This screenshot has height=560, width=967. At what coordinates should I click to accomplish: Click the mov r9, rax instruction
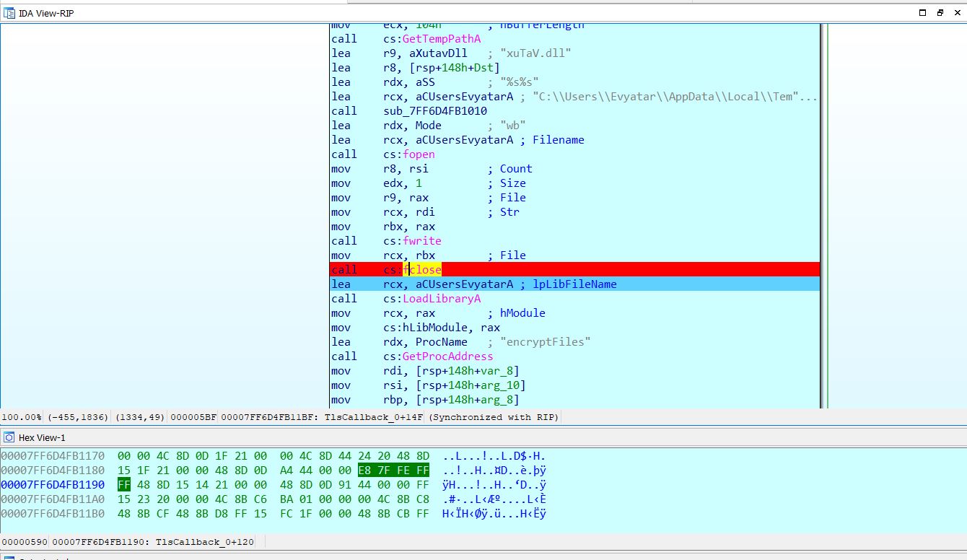pos(380,198)
